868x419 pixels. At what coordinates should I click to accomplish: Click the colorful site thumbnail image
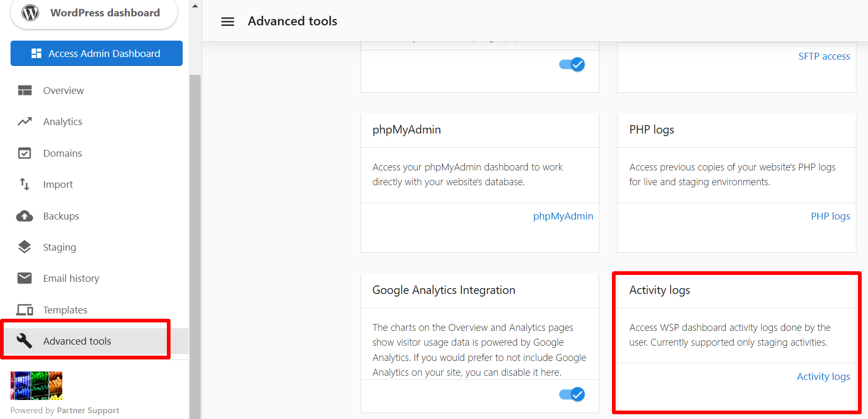pyautogui.click(x=36, y=385)
